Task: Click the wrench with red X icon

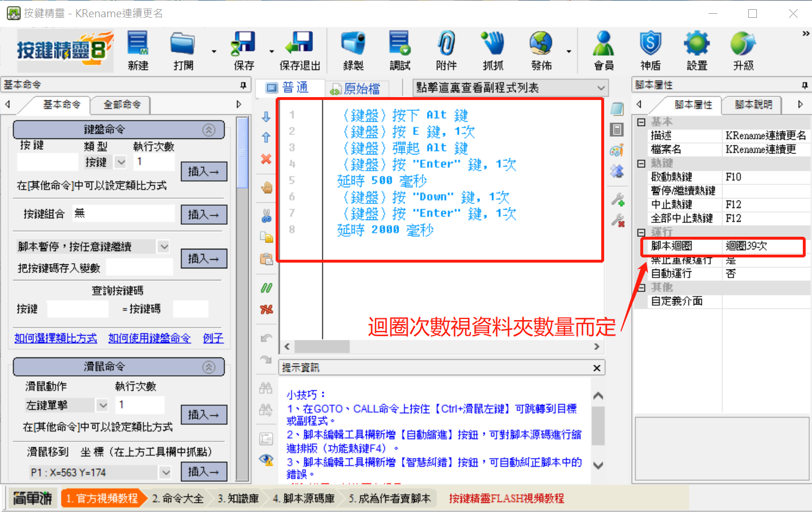Action: click(x=618, y=220)
